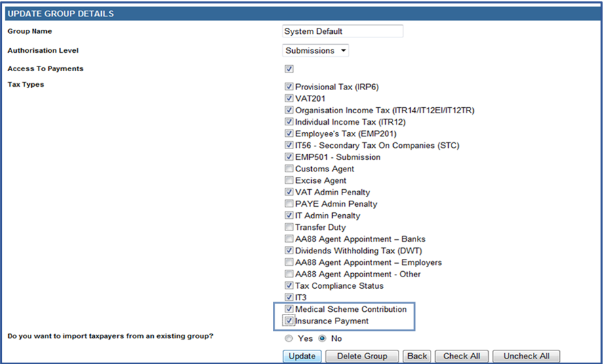Toggle Organisation Income Tax checkbox
This screenshot has width=604, height=364.
(x=289, y=110)
